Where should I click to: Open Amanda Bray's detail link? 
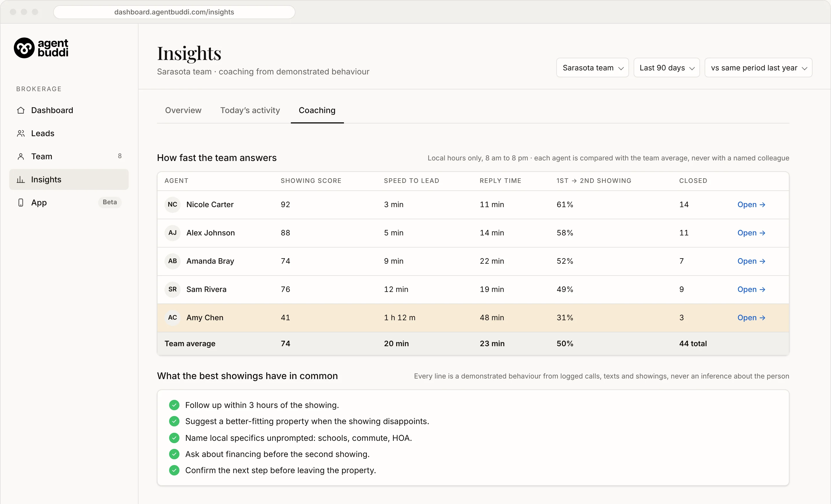[751, 261]
